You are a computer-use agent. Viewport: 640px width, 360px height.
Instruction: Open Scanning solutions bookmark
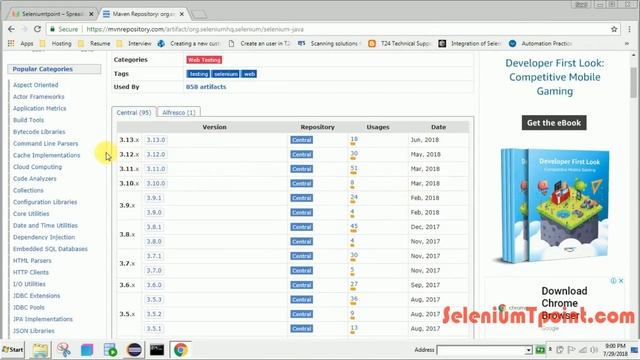[329, 43]
